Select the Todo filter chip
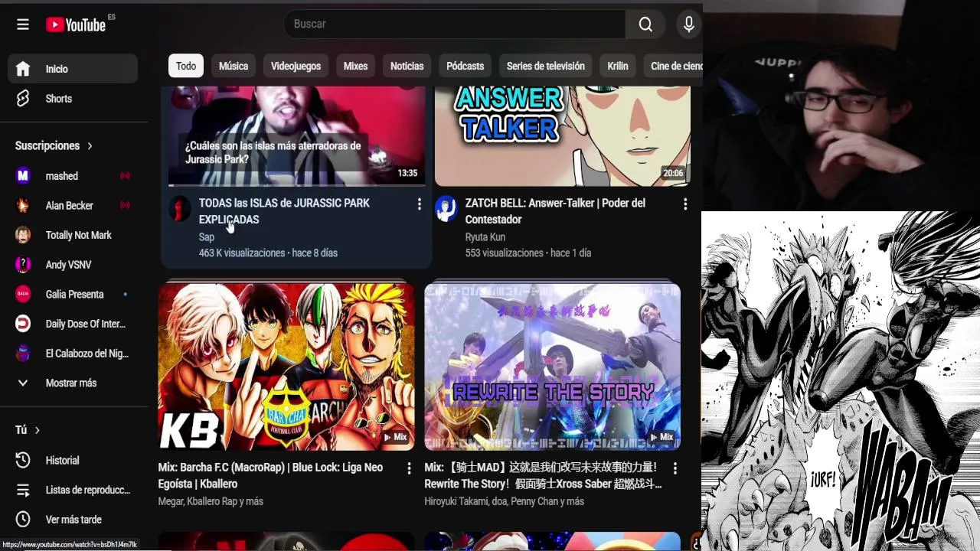 pyautogui.click(x=186, y=67)
